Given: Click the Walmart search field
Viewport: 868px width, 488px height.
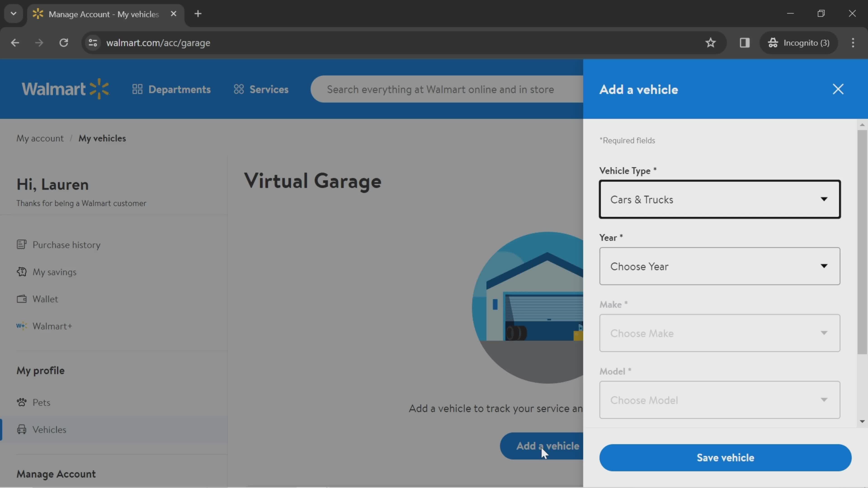Looking at the screenshot, I should (x=446, y=89).
